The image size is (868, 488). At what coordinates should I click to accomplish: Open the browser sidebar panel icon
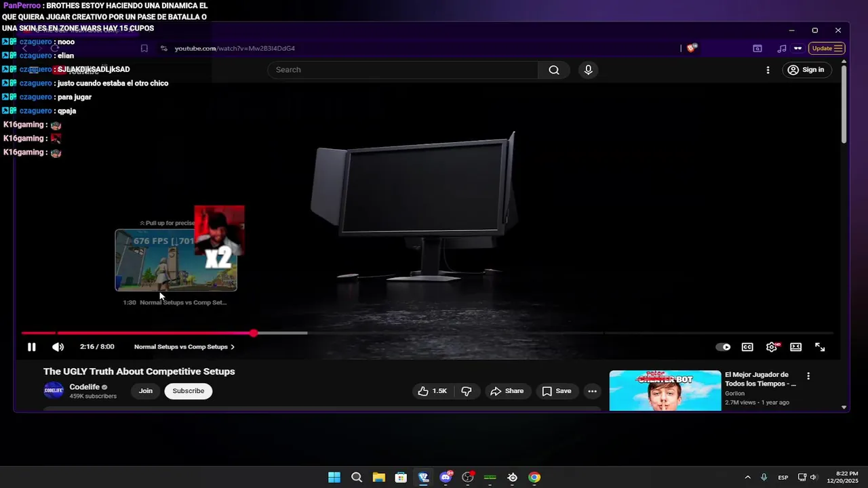click(757, 48)
